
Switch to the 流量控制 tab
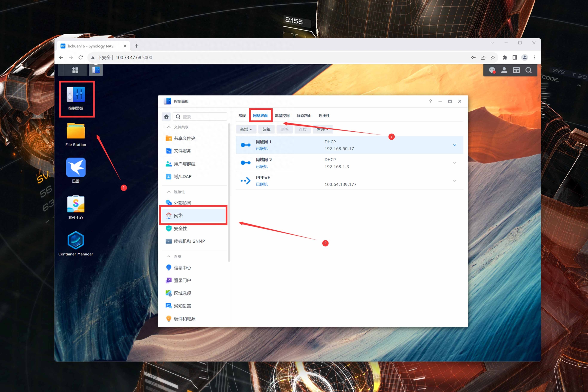[282, 116]
